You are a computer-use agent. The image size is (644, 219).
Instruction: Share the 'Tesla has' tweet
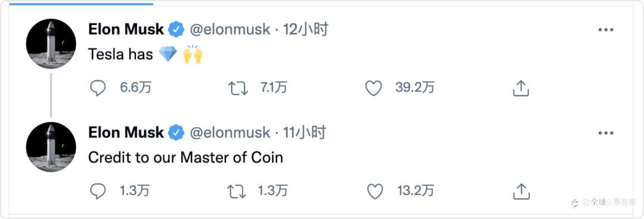pyautogui.click(x=521, y=88)
